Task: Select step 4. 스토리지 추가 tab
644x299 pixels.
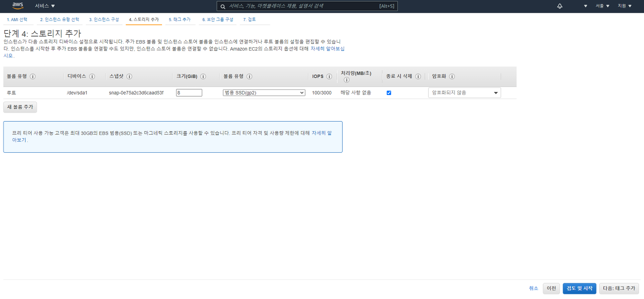Action: click(x=144, y=19)
